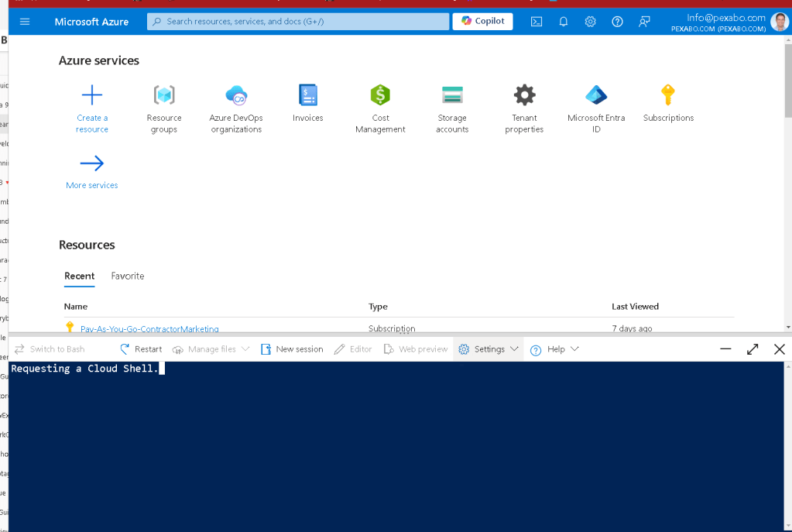Open the Info@pexabo.com account menu

pyautogui.click(x=718, y=22)
